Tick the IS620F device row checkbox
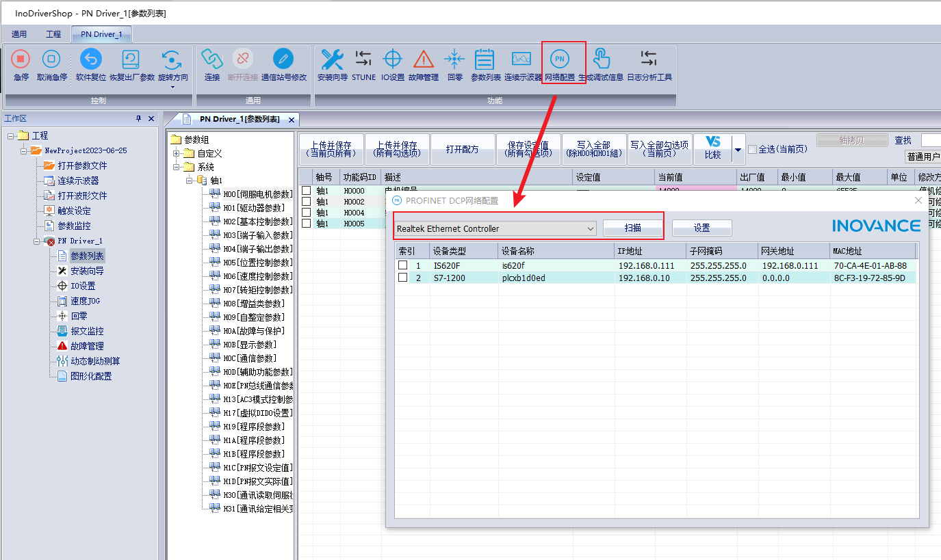Image resolution: width=941 pixels, height=560 pixels. 403,265
